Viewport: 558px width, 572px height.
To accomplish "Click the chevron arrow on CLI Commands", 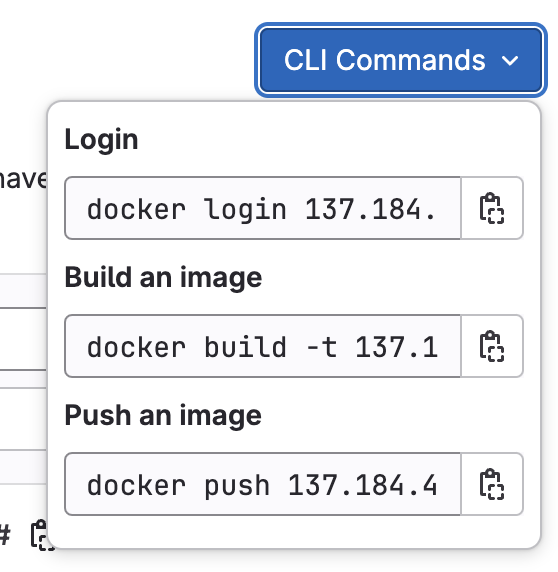I will (x=509, y=61).
